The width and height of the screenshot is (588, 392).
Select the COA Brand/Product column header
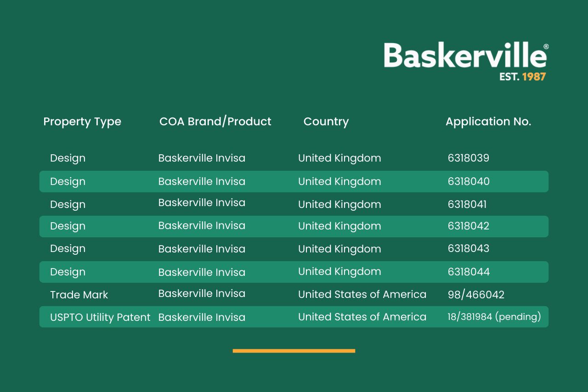(215, 122)
